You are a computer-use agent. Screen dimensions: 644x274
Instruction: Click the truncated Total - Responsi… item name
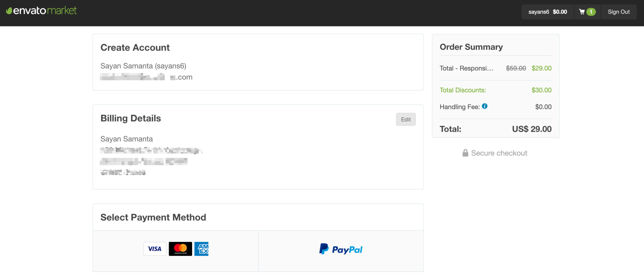(x=466, y=68)
